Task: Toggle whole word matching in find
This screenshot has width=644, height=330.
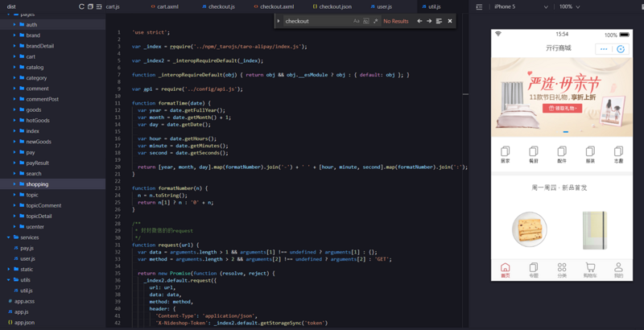Action: [x=365, y=21]
